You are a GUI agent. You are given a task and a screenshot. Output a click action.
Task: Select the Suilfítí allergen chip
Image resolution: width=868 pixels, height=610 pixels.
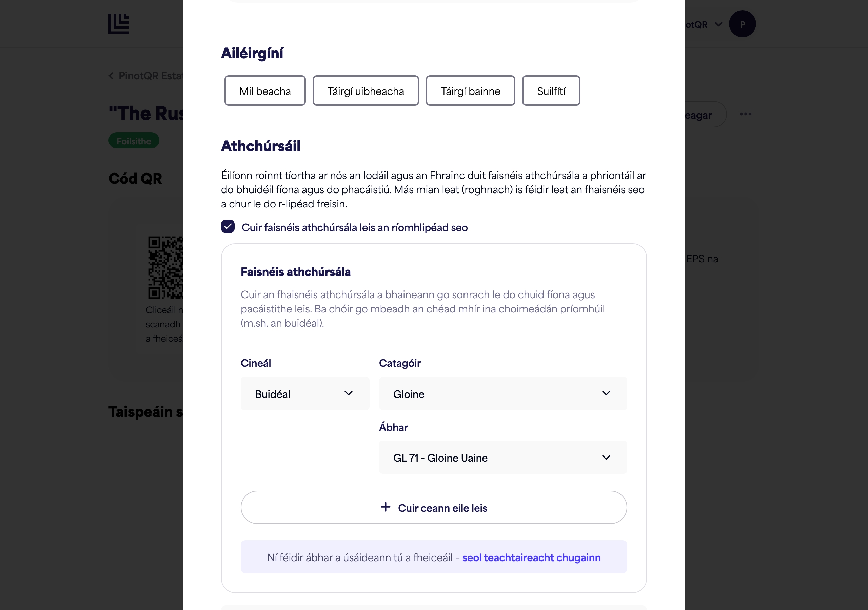point(551,91)
